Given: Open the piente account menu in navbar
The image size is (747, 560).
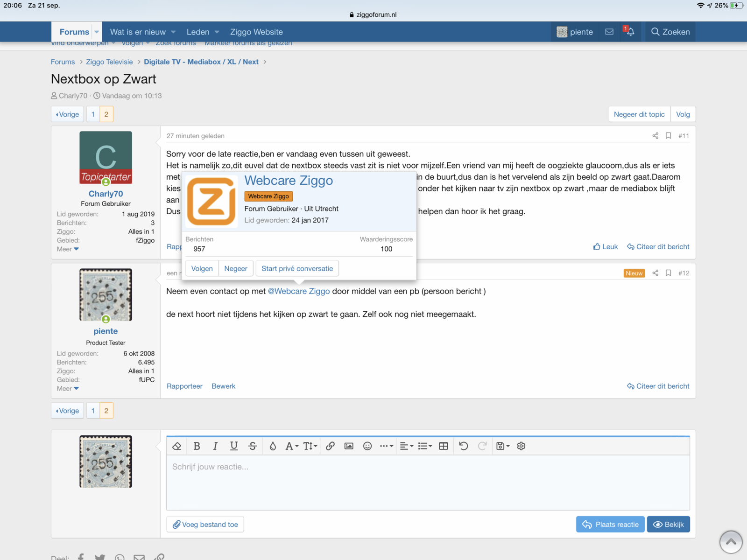Looking at the screenshot, I should (575, 32).
